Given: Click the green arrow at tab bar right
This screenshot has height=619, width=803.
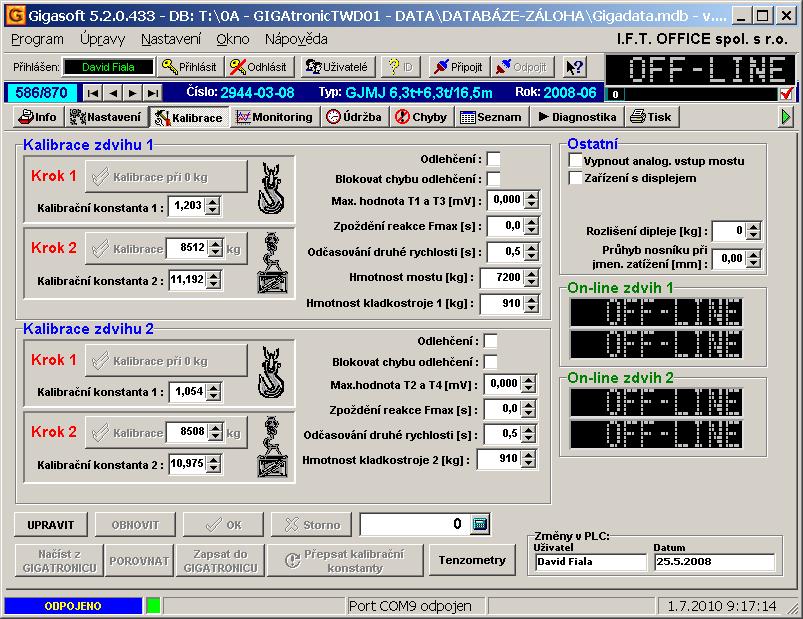Looking at the screenshot, I should point(787,117).
